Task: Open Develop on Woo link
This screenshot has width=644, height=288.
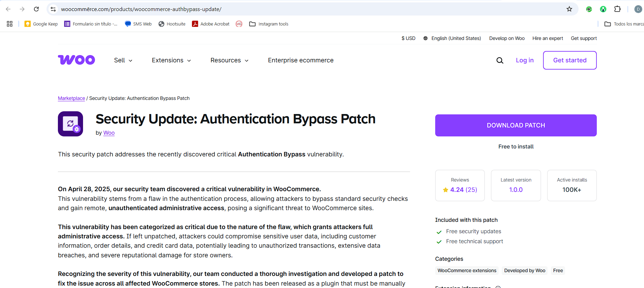Action: [x=507, y=38]
